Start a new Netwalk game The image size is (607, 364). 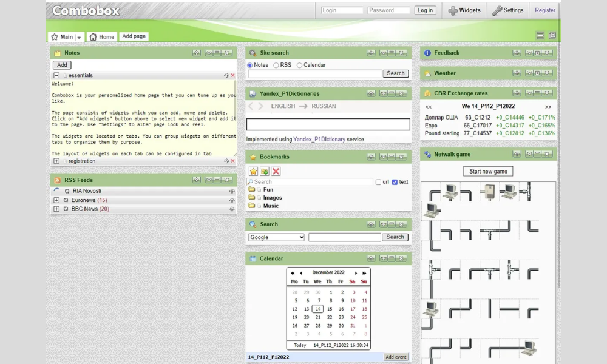(x=488, y=171)
